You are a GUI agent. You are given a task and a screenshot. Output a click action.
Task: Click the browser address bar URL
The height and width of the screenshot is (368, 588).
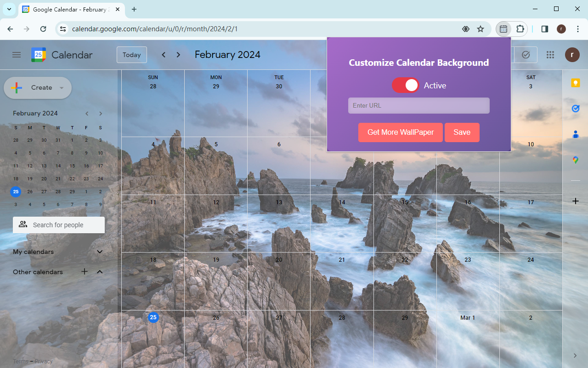pyautogui.click(x=155, y=29)
